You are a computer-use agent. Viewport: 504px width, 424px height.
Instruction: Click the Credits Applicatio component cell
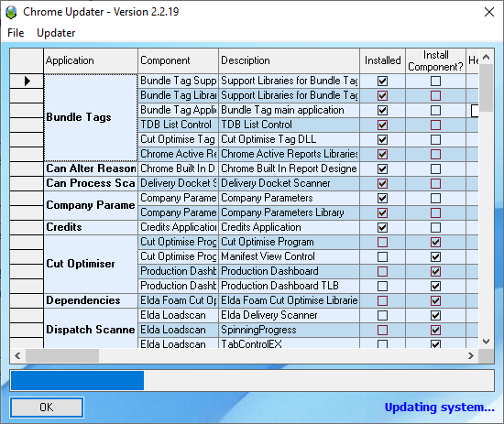point(178,227)
